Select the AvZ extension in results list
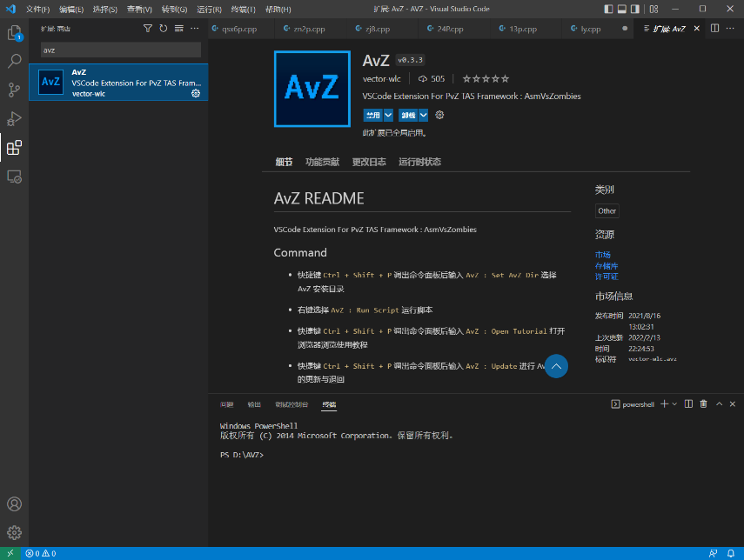This screenshot has height=560, width=744. pos(118,82)
